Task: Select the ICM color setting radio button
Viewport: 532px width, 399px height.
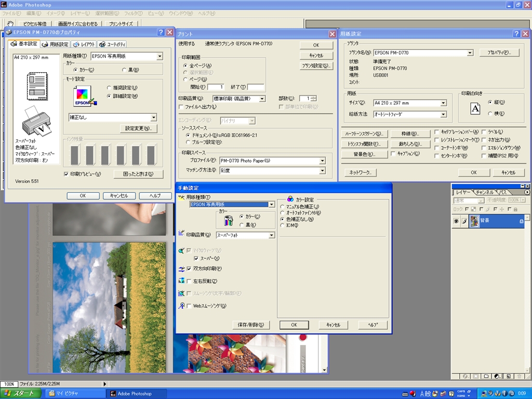Action: point(283,225)
